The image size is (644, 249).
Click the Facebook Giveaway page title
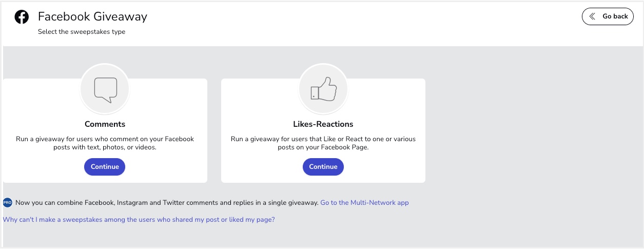[92, 17]
